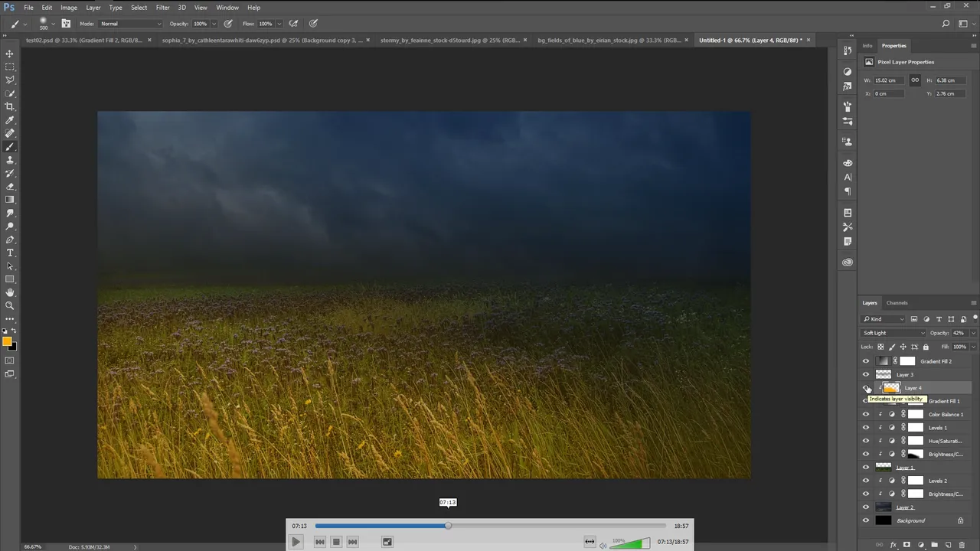The image size is (980, 551).
Task: Create a new layer icon
Action: pyautogui.click(x=949, y=545)
